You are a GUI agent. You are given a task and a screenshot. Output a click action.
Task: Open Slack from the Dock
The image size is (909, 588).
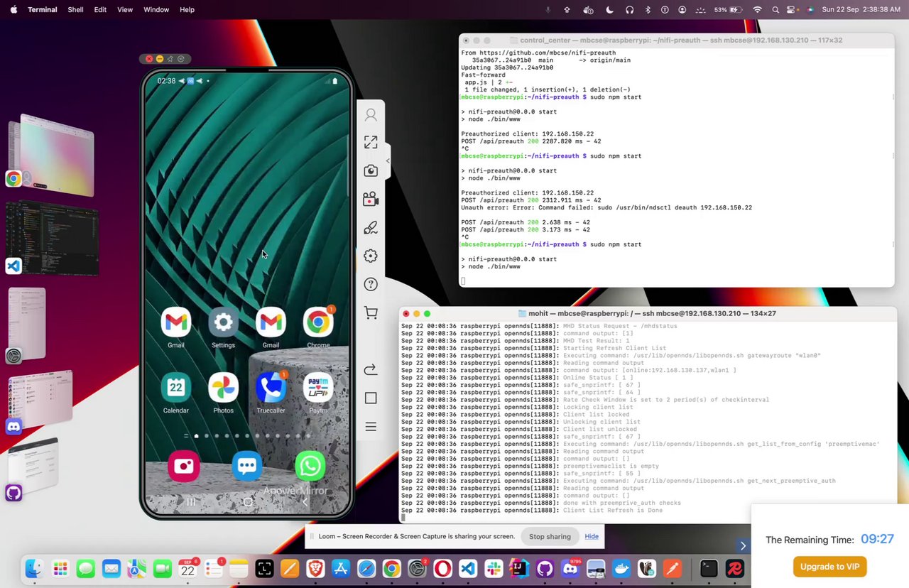point(494,569)
